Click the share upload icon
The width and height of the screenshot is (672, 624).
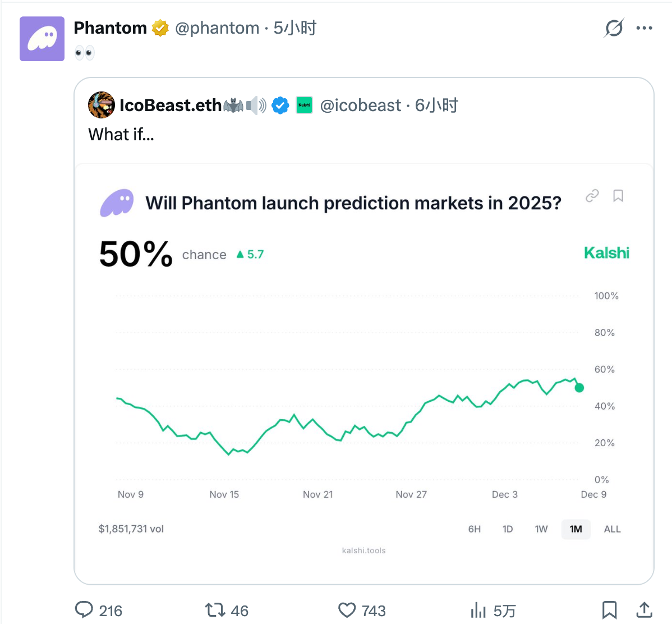[x=645, y=610]
